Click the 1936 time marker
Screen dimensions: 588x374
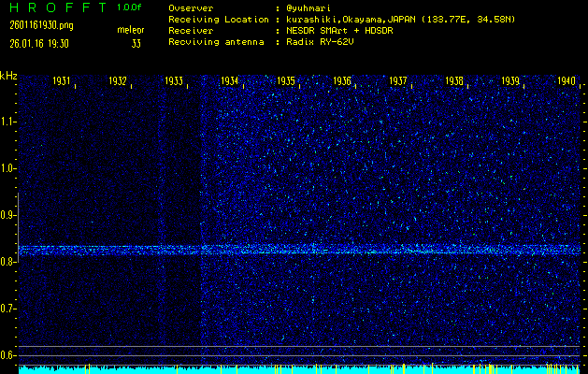click(342, 80)
